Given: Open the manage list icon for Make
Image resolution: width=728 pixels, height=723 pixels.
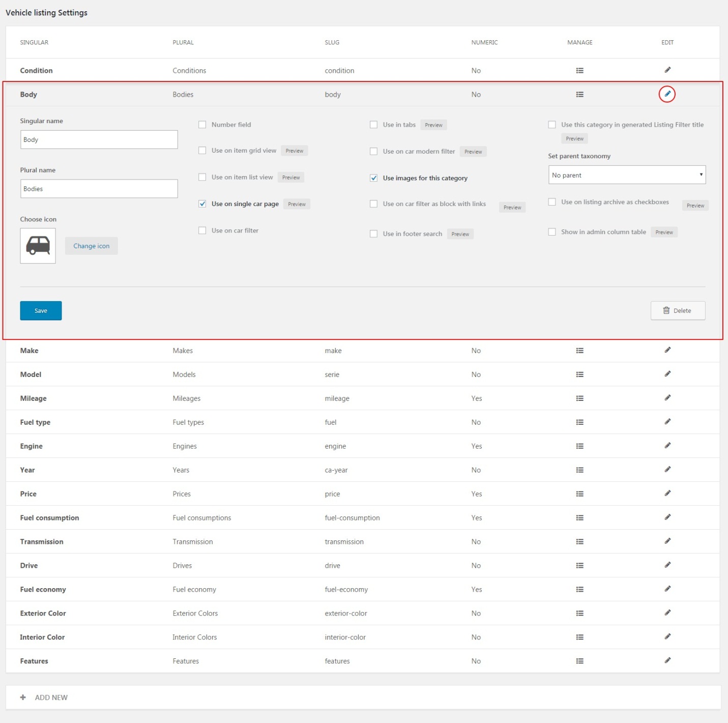Looking at the screenshot, I should (x=579, y=351).
